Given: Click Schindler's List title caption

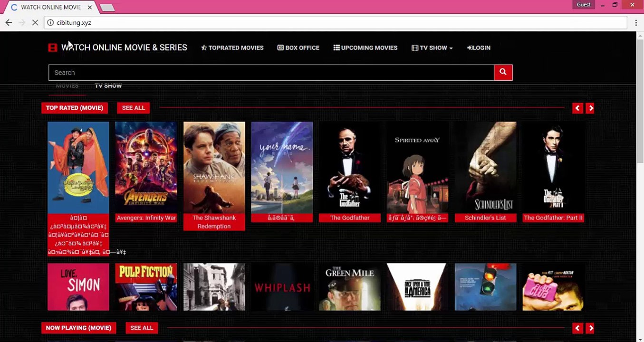Looking at the screenshot, I should 485,218.
